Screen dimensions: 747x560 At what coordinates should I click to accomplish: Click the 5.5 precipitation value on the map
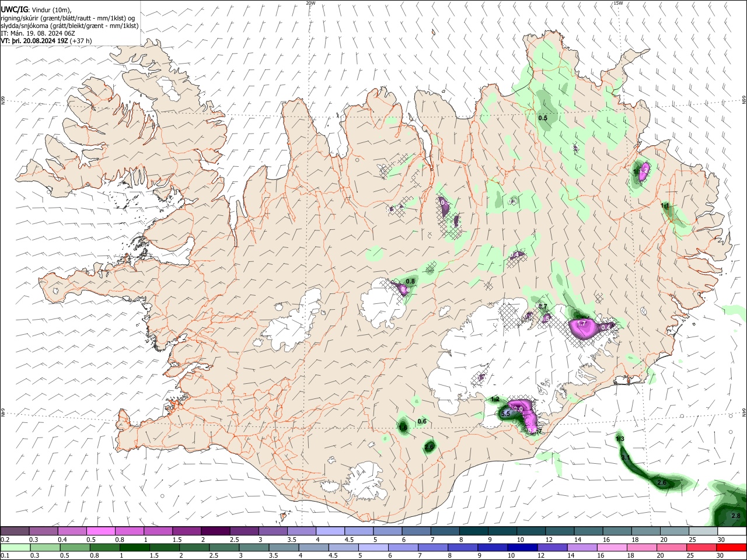point(506,414)
